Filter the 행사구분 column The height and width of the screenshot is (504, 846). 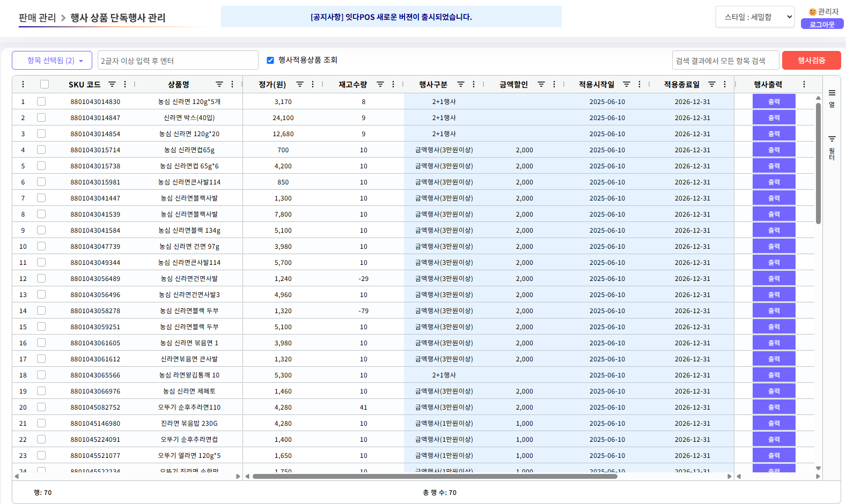coord(461,84)
